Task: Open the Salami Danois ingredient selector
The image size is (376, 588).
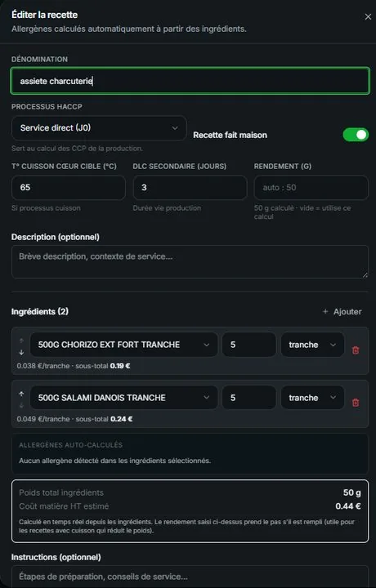Action: [x=123, y=398]
